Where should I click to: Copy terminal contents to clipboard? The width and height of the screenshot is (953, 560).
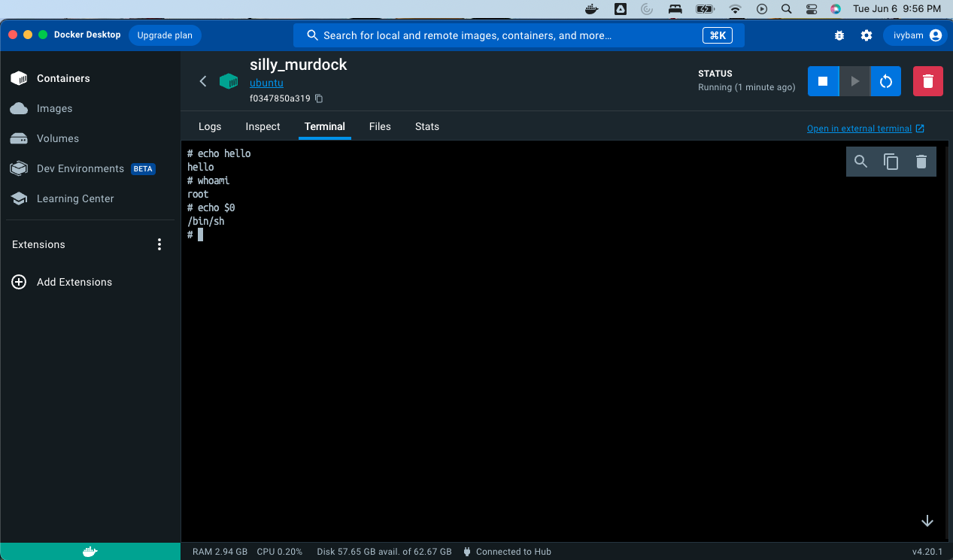click(891, 162)
